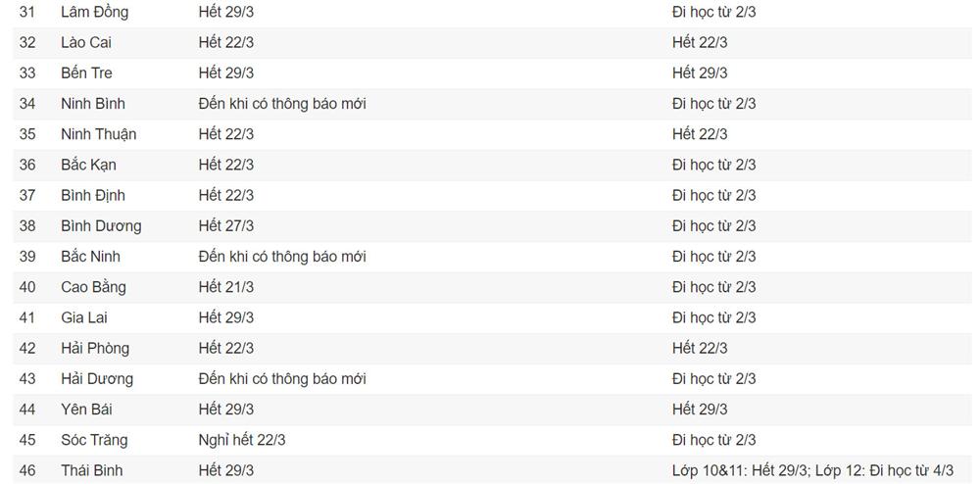Select the Bắc Ninh province cell

90,257
